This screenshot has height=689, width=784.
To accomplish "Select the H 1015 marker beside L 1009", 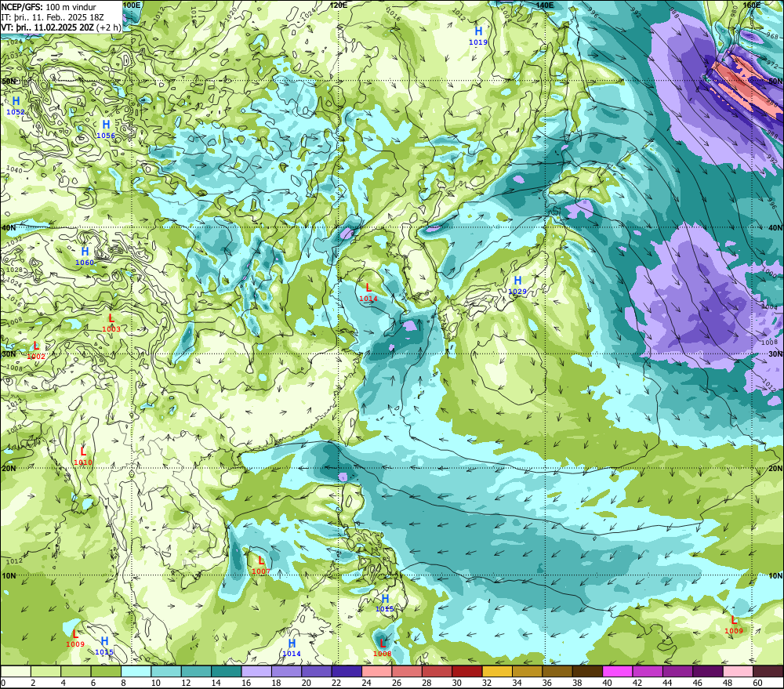I will 104,646.
